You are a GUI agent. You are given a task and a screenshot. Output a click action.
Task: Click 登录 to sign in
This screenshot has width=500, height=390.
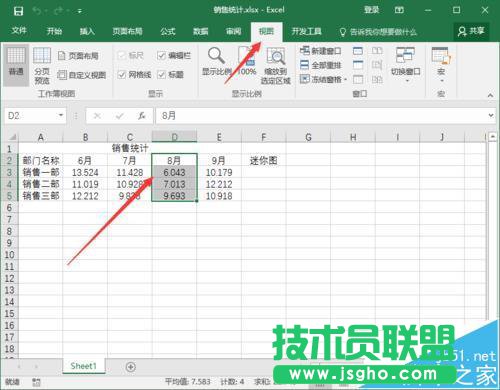click(371, 10)
